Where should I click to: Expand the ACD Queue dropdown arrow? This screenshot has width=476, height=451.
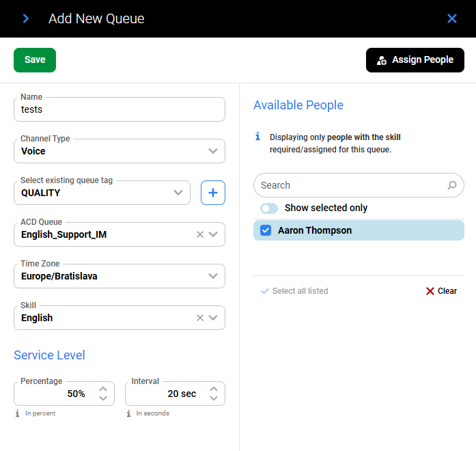[214, 234]
